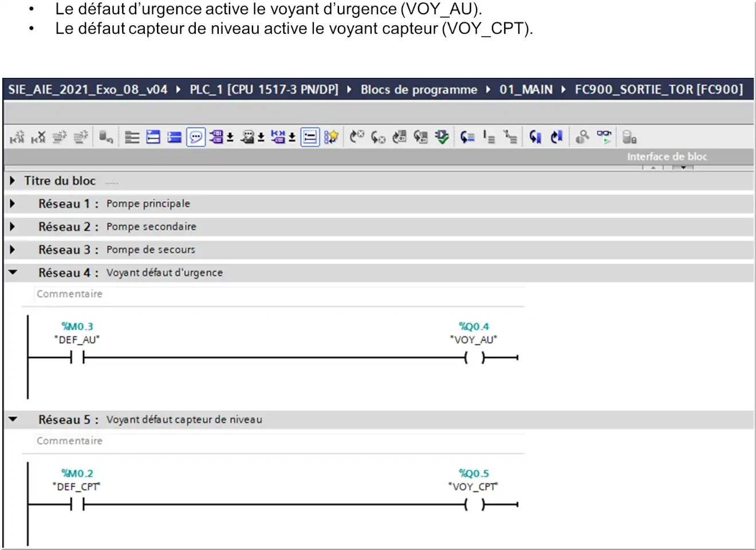Click the second curved-arrow error navigation icon
This screenshot has height=550, width=756.
click(x=378, y=137)
